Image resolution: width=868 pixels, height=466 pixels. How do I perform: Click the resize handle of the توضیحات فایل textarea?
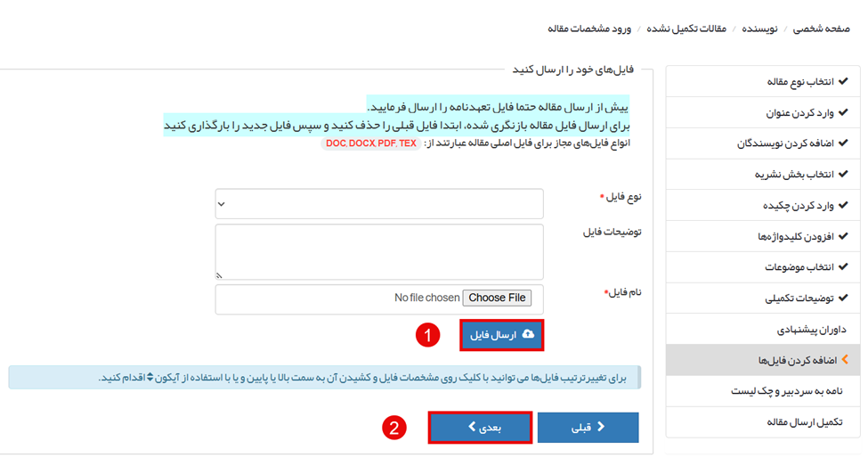pyautogui.click(x=221, y=275)
